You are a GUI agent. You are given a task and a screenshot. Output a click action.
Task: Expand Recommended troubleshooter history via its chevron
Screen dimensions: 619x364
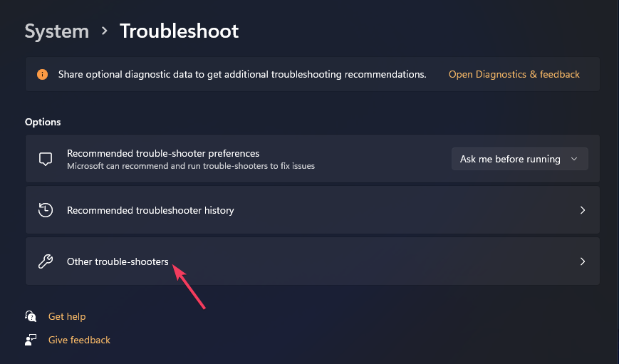pos(583,210)
